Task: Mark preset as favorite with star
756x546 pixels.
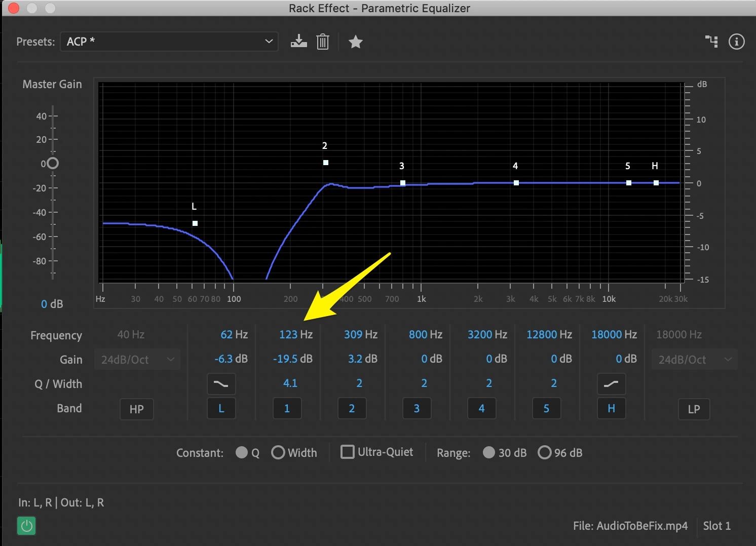Action: point(356,42)
